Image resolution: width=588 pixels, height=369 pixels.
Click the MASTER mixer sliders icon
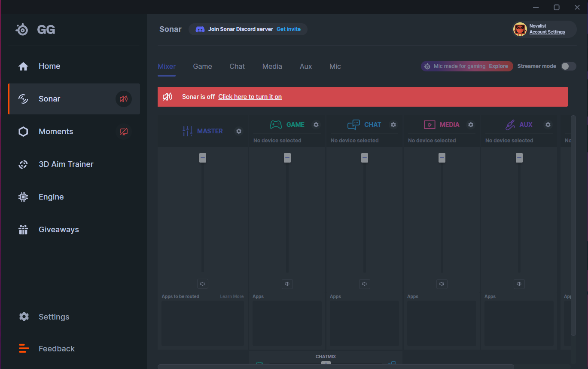(x=187, y=131)
